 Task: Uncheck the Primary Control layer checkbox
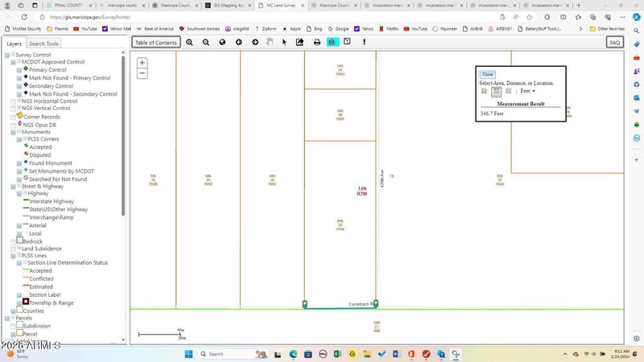tap(19, 70)
